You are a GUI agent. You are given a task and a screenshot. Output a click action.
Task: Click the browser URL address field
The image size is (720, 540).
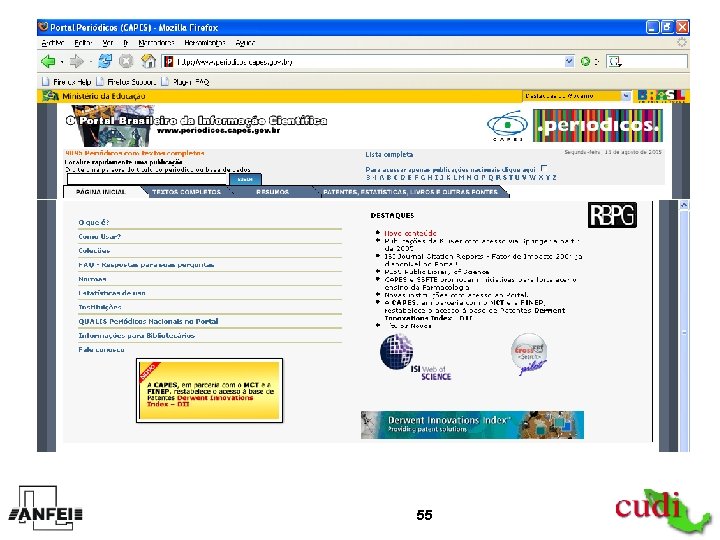pos(369,62)
